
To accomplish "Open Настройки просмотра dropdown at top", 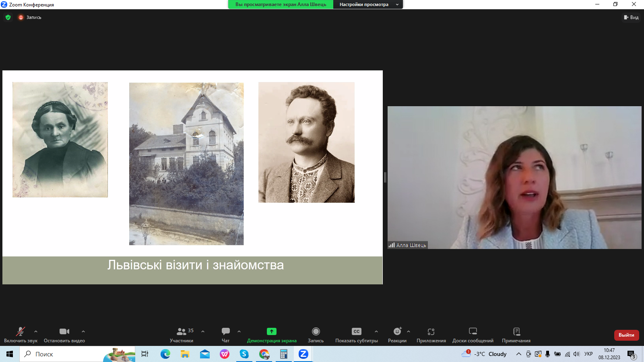I will point(367,4).
